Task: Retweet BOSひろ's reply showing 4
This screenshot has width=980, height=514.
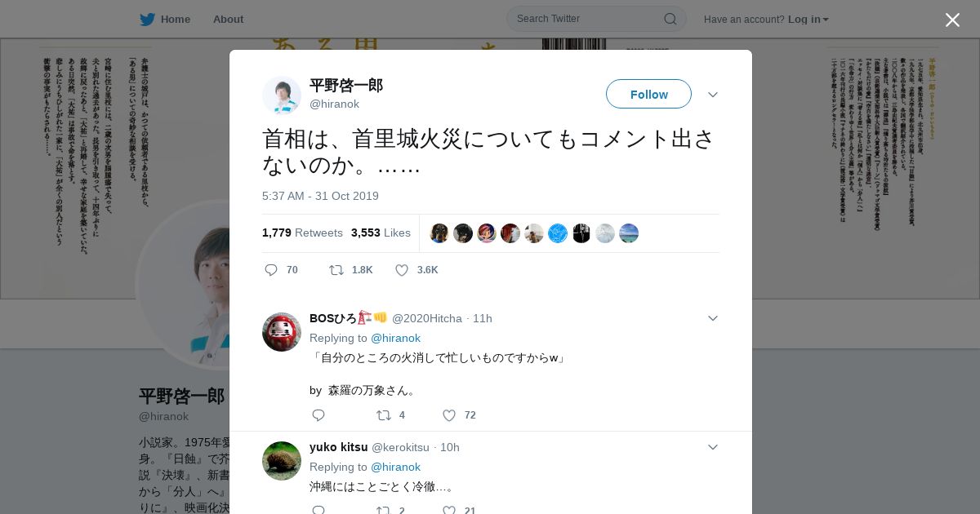Action: (383, 415)
